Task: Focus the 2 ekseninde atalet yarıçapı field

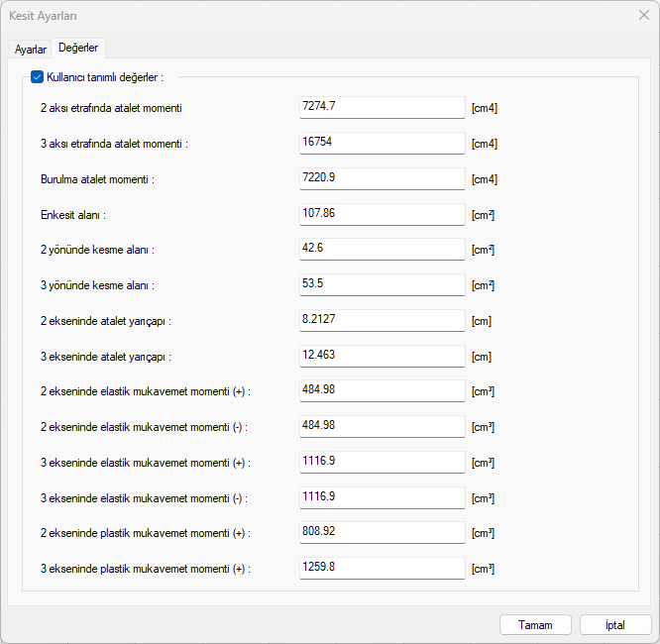Action: pos(382,320)
